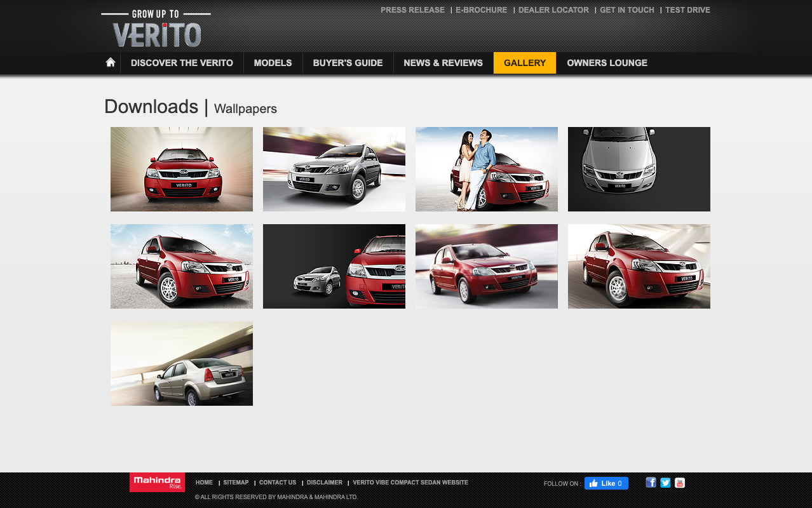The width and height of the screenshot is (812, 508).
Task: Click the Facebook Like button
Action: pyautogui.click(x=606, y=483)
